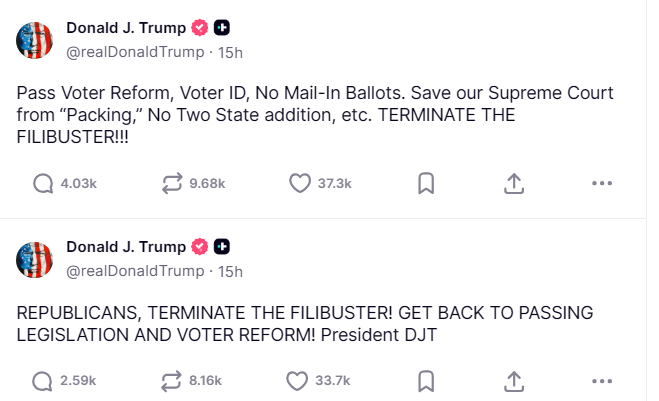The width and height of the screenshot is (659, 401).
Task: Open more options on the second post
Action: (x=601, y=380)
